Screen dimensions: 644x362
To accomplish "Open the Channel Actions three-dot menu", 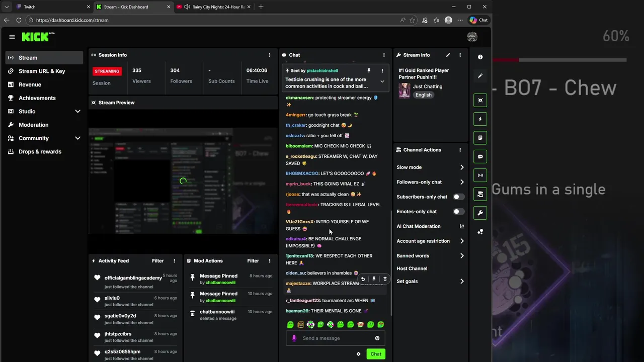I will click(x=460, y=150).
